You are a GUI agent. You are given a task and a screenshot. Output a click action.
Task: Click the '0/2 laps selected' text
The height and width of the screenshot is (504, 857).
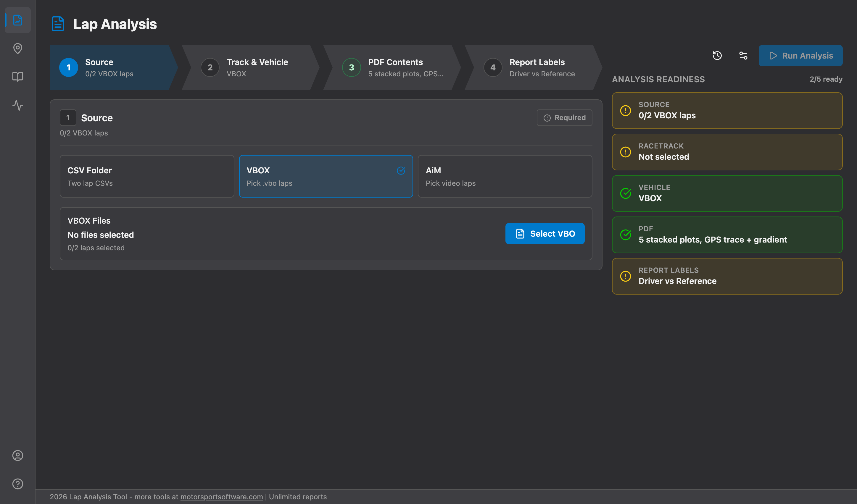coord(96,248)
